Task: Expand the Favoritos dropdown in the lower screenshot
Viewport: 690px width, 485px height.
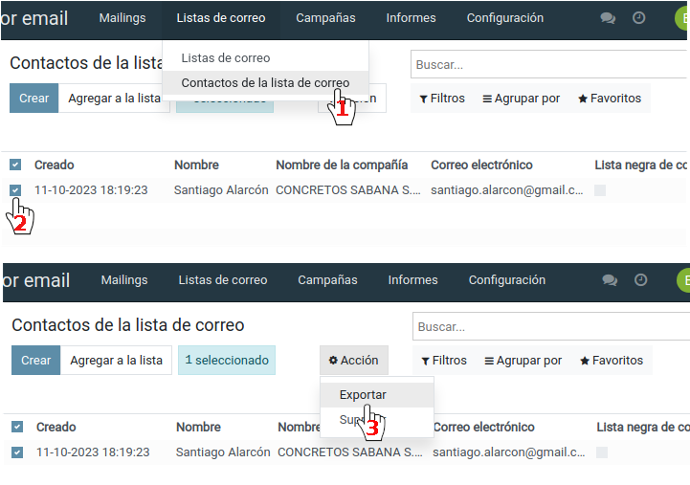Action: tap(611, 361)
